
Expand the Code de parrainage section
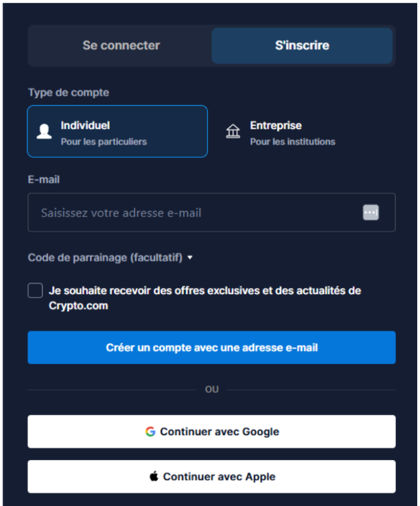(108, 257)
